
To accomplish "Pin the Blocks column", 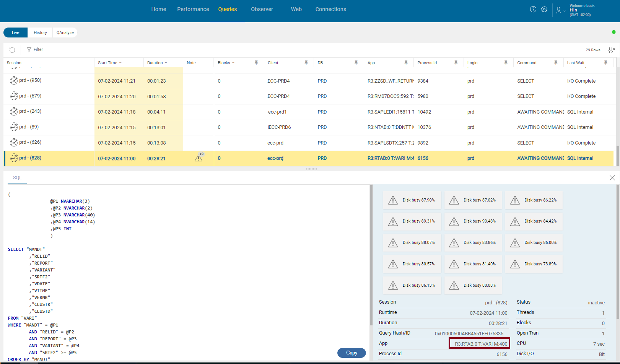I will click(x=256, y=62).
